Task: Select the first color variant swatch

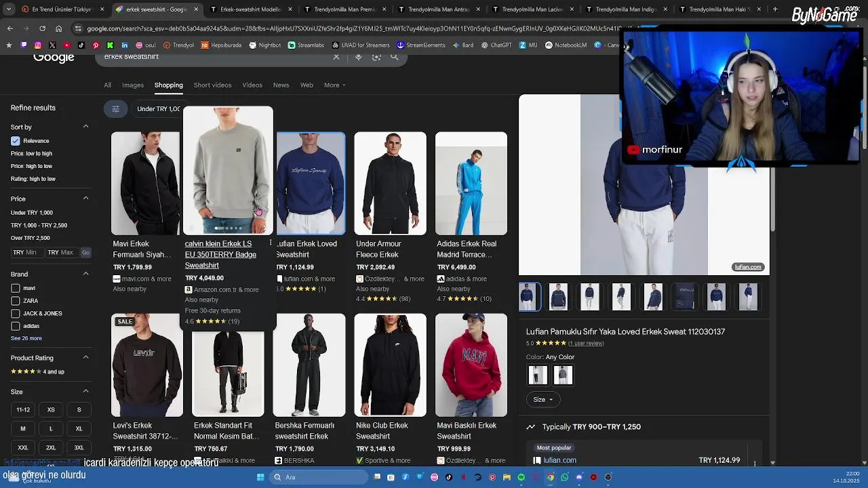Action: 538,375
